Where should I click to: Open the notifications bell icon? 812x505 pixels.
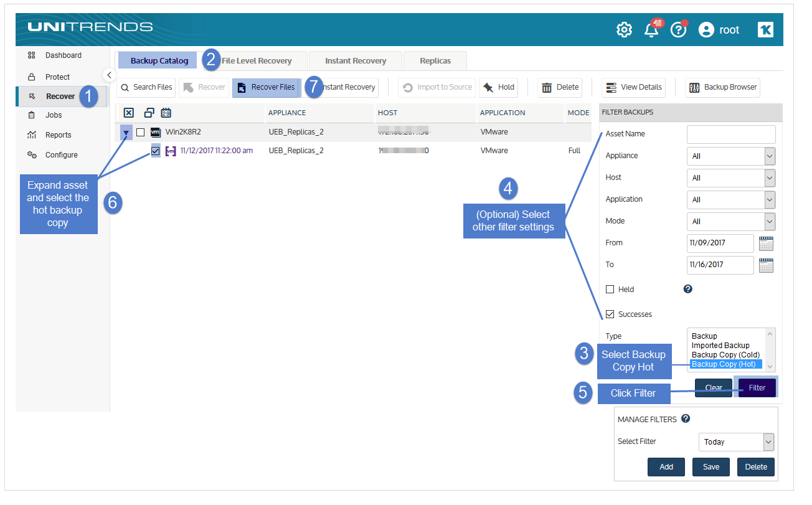(x=651, y=29)
